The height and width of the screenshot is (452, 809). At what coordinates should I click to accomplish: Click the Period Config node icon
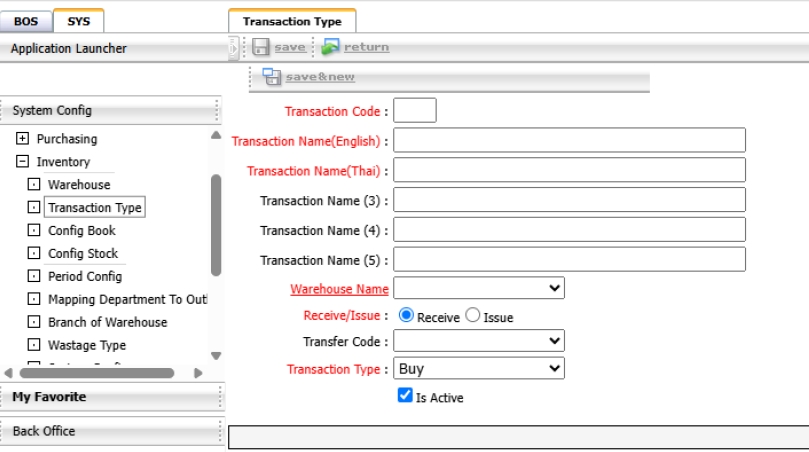[34, 277]
